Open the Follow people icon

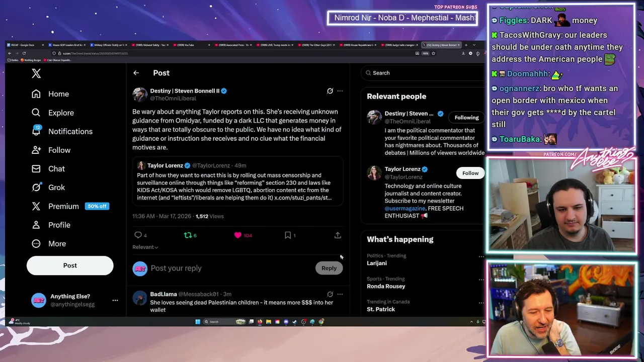coord(36,150)
